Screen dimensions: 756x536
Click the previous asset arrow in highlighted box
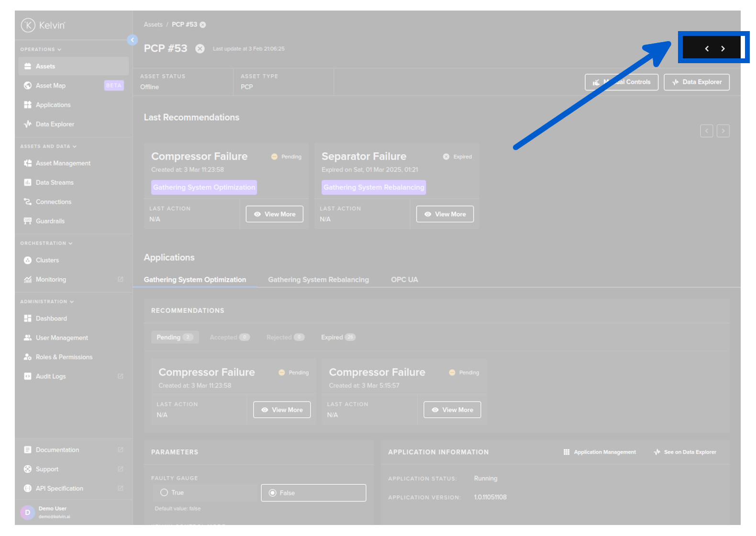coord(707,48)
